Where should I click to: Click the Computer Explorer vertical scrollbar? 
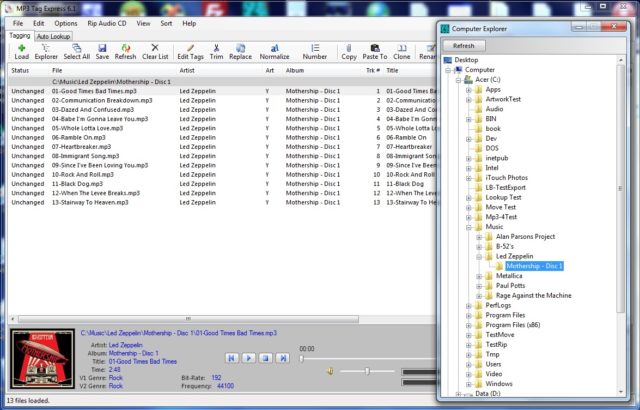[621, 188]
